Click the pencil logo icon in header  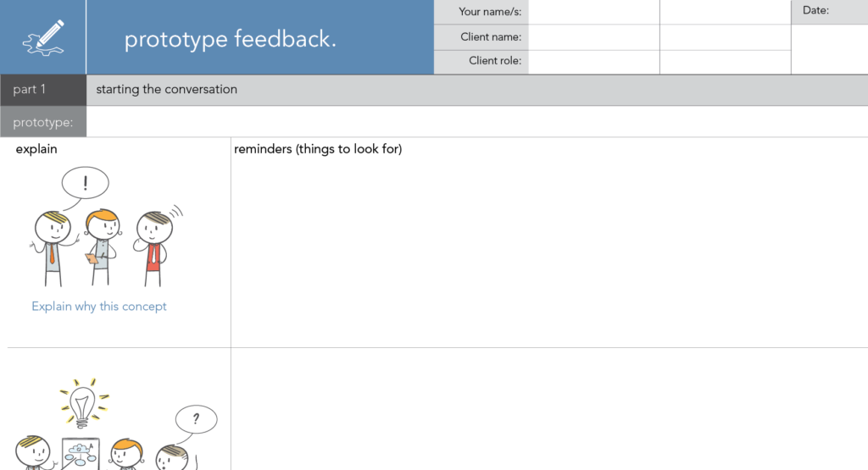click(43, 38)
